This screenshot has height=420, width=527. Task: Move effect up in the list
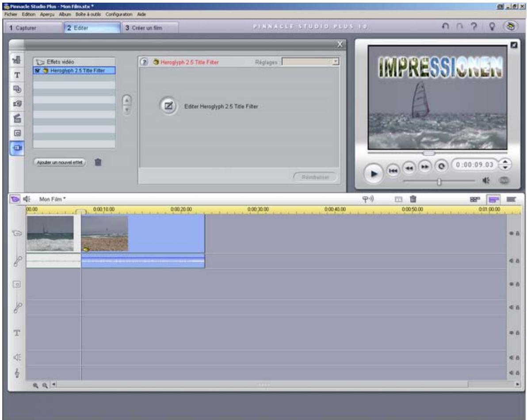tap(127, 100)
